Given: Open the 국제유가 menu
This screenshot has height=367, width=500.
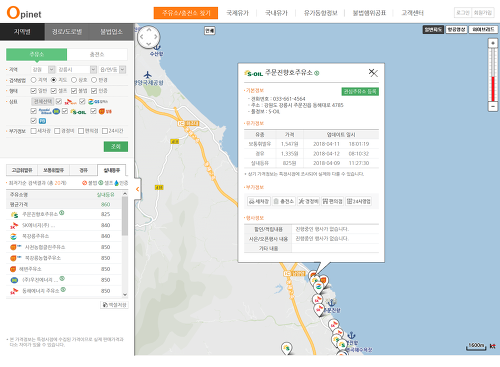Looking at the screenshot, I should pyautogui.click(x=238, y=13).
